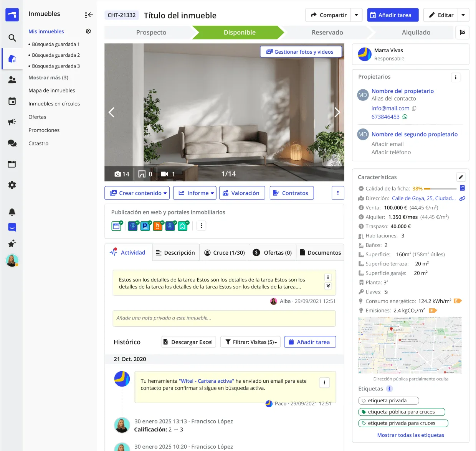476x451 pixels.
Task: Open the habitaclia orange portal icon
Action: pos(158,226)
